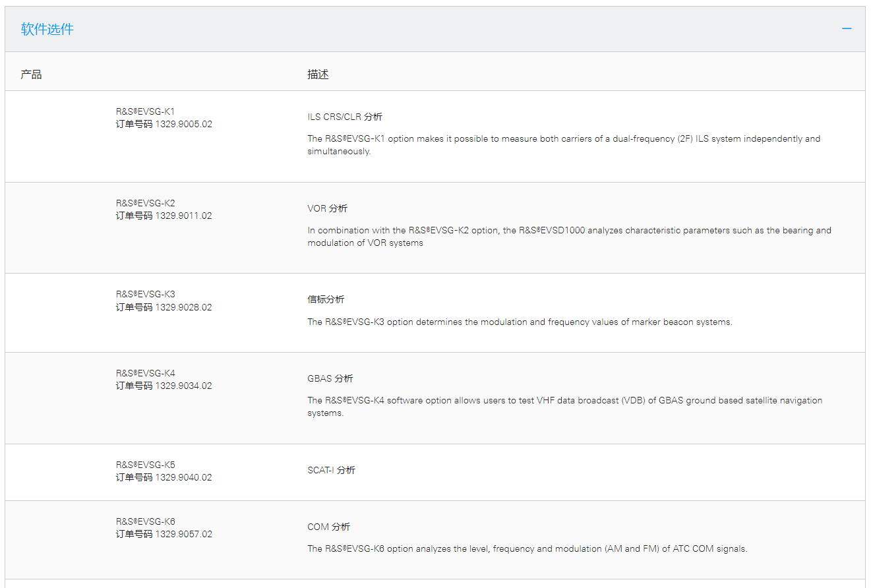This screenshot has height=588, width=871.
Task: Click the SCAT-I 分析 title
Action: 331,470
